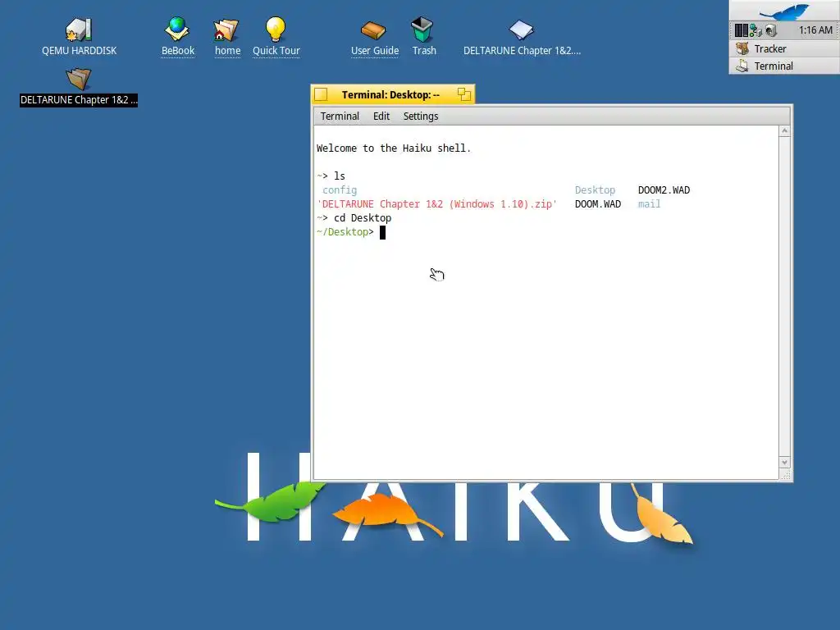Select the highlighted DELTARUNE folder icon
Image resolution: width=840 pixels, height=630 pixels.
[x=79, y=80]
